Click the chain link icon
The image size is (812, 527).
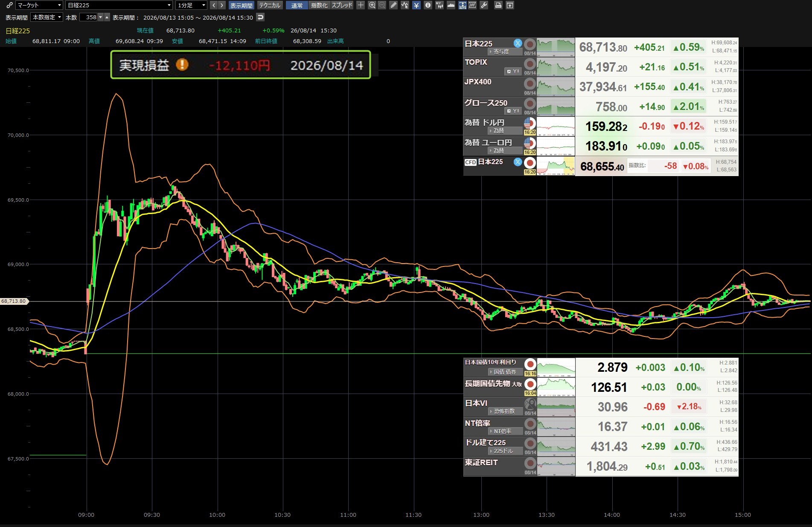click(x=9, y=5)
